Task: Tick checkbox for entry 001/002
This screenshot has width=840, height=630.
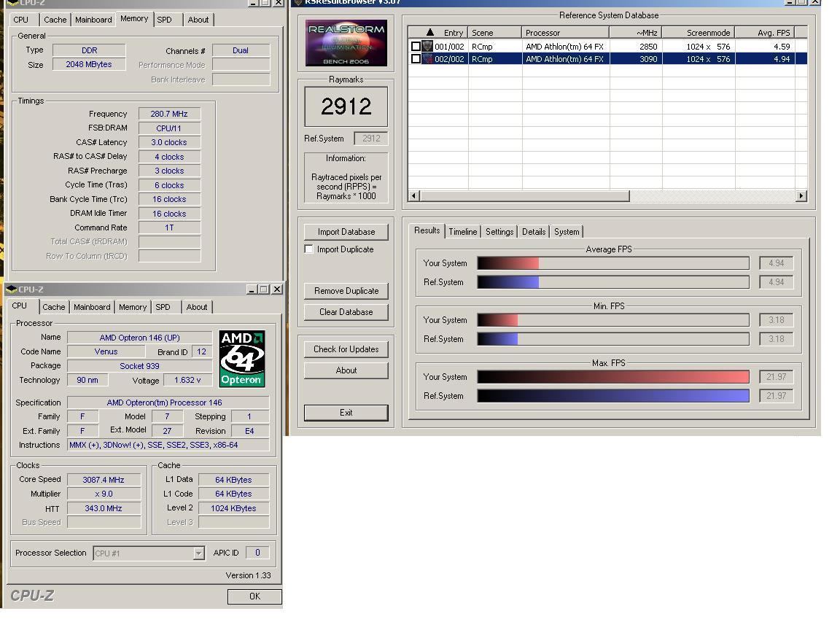Action: click(416, 46)
